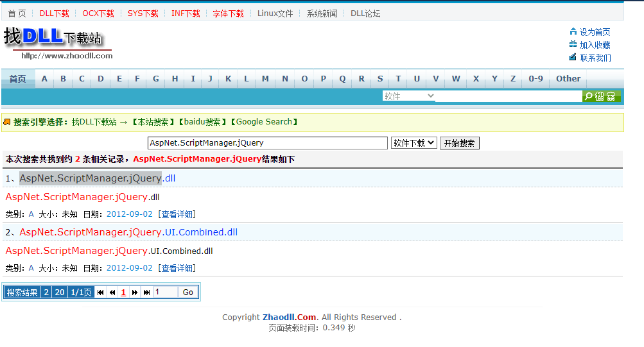The width and height of the screenshot is (644, 347).
Task: Click page number 1 in pager
Action: click(x=123, y=292)
